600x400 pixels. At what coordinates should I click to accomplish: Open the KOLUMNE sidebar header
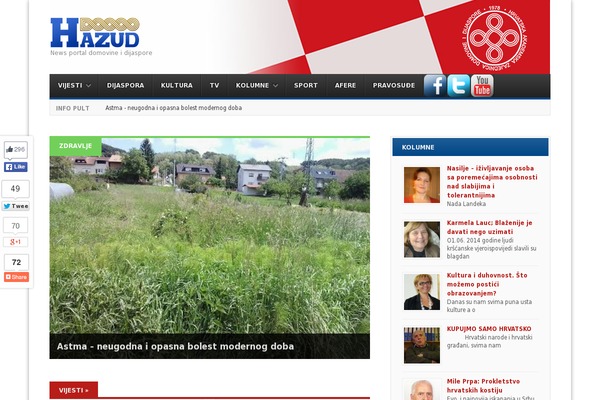(x=470, y=147)
